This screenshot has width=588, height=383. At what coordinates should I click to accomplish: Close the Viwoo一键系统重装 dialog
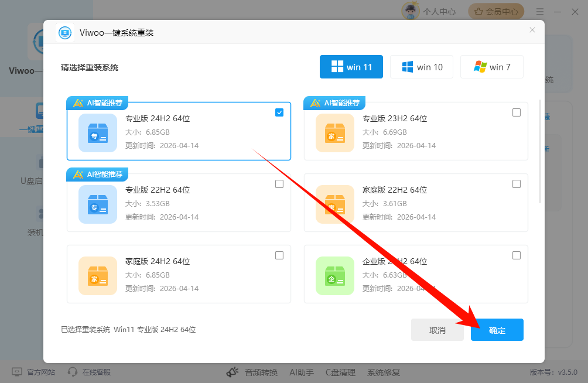click(x=532, y=30)
